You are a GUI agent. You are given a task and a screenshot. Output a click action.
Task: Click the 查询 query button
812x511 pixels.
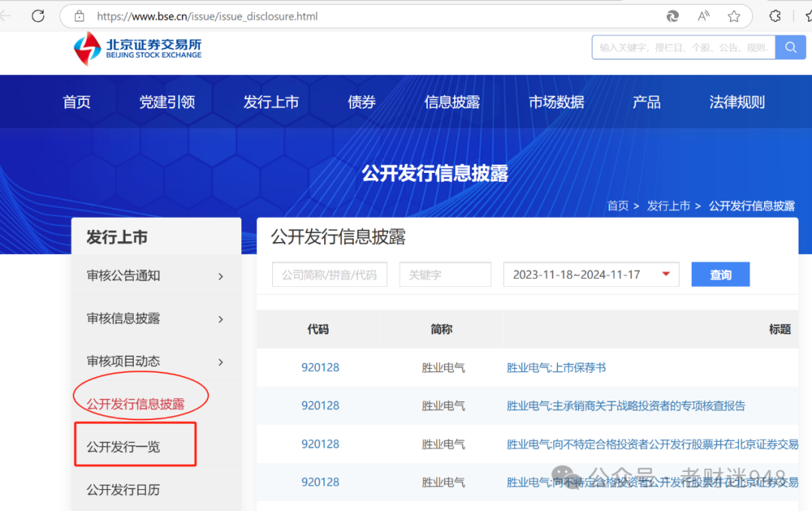tap(720, 274)
